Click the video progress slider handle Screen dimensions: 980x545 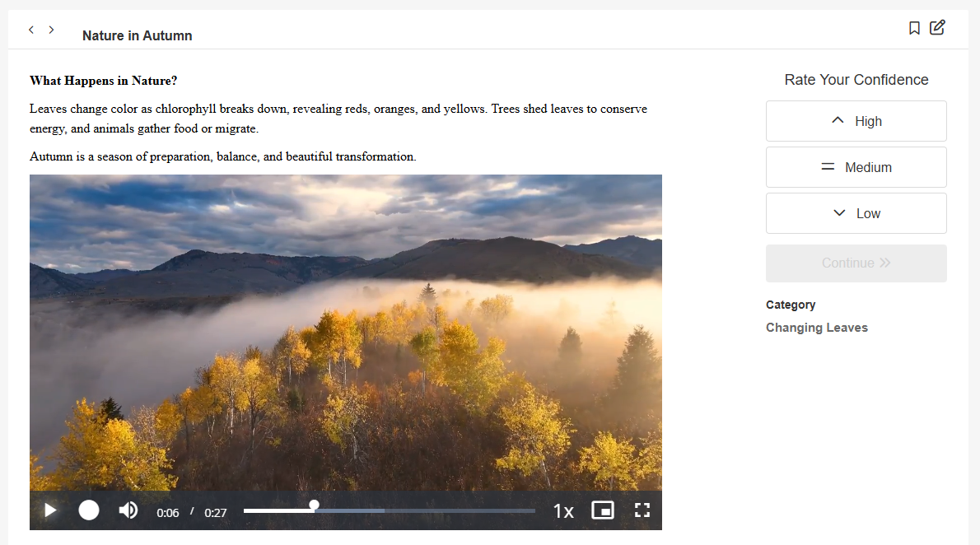click(x=315, y=505)
